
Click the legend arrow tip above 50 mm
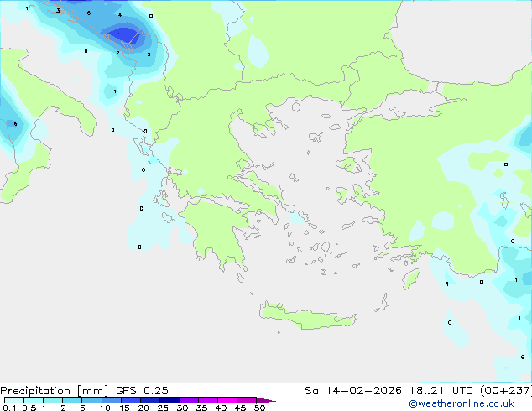coord(266,400)
